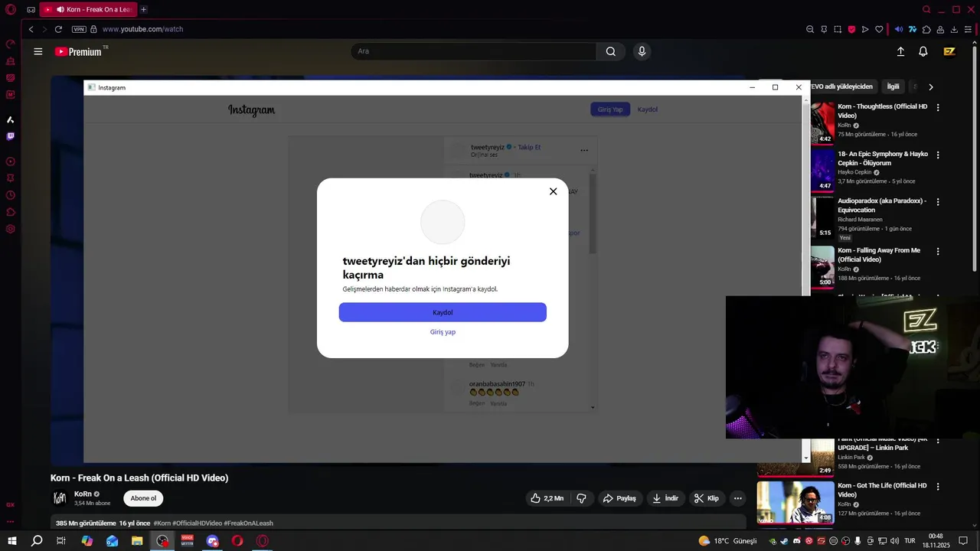Open options for Korn - Falling Away video
This screenshot has width=980, height=551.
(938, 252)
